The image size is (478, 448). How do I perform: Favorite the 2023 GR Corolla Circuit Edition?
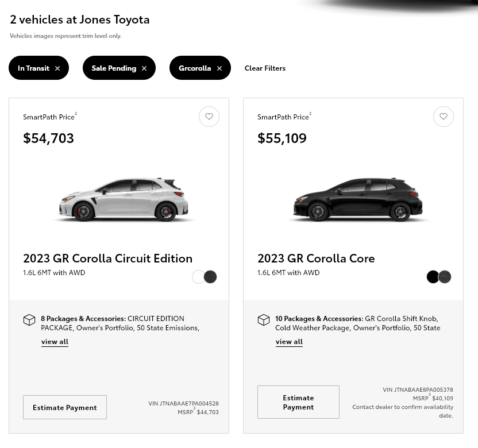click(x=209, y=117)
